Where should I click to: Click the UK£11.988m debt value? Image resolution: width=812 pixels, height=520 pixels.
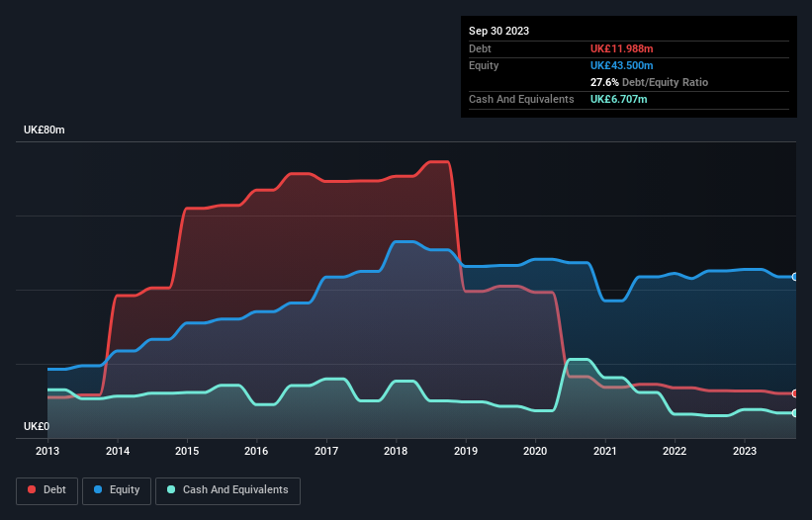pyautogui.click(x=621, y=48)
